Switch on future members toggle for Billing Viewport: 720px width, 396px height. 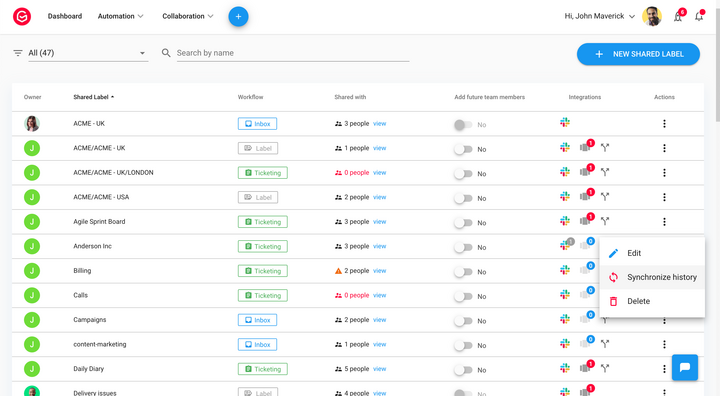[463, 272]
